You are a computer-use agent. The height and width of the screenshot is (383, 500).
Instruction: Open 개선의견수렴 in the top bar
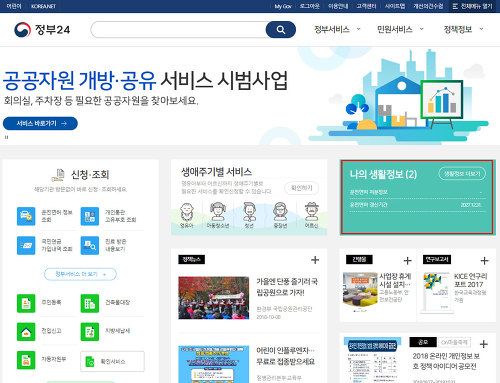click(428, 6)
